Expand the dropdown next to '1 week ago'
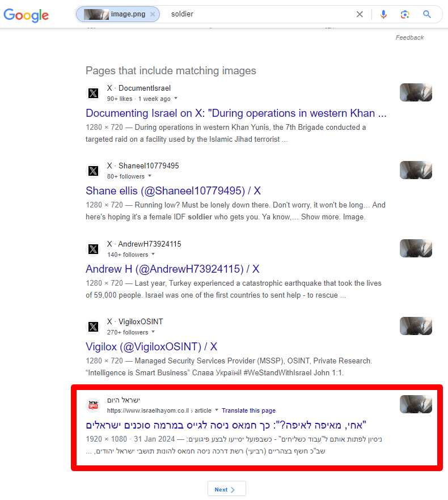448x500 pixels. pos(175,99)
